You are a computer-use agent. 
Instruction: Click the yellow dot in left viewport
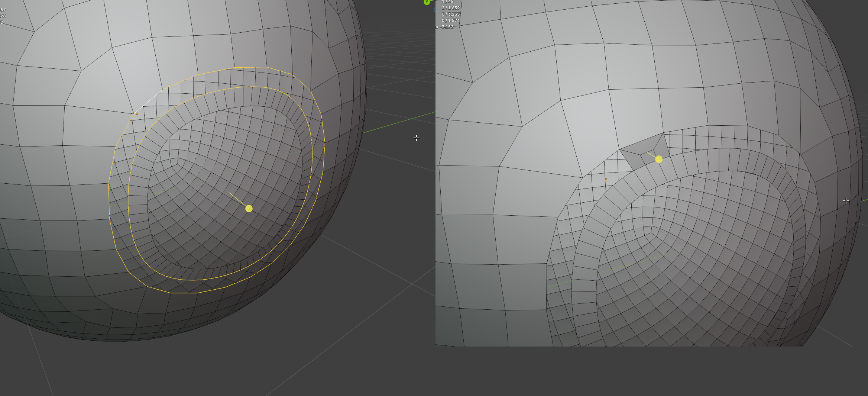249,209
